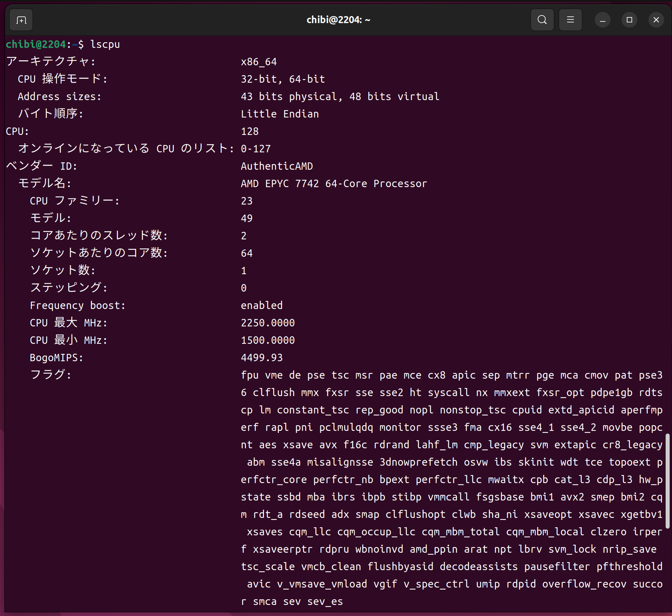Click the Frequency boost enabled value

pyautogui.click(x=262, y=306)
